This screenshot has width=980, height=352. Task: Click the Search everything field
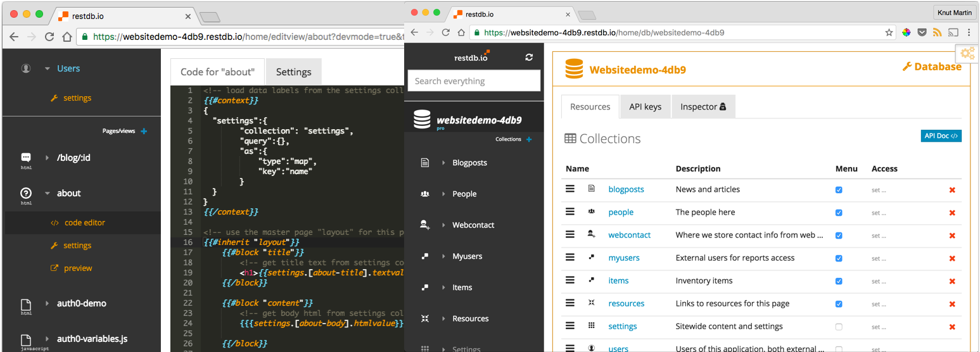click(474, 81)
